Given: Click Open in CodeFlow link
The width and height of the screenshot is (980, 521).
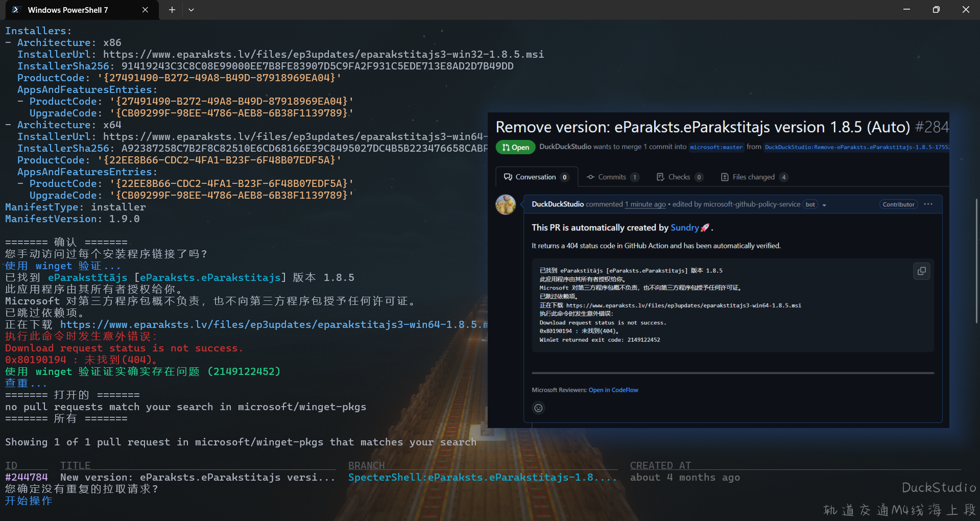Looking at the screenshot, I should [x=613, y=390].
